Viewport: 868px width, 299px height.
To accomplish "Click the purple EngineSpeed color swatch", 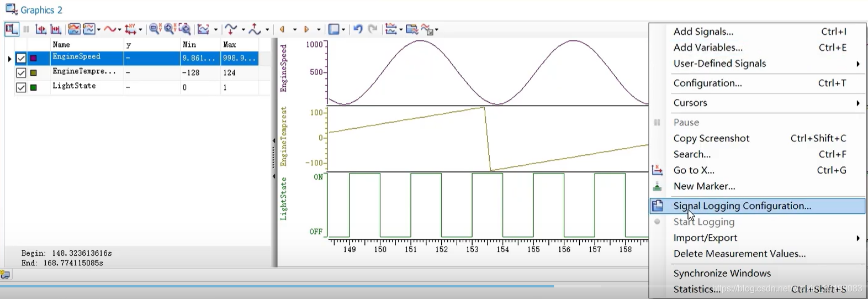I will tap(34, 58).
